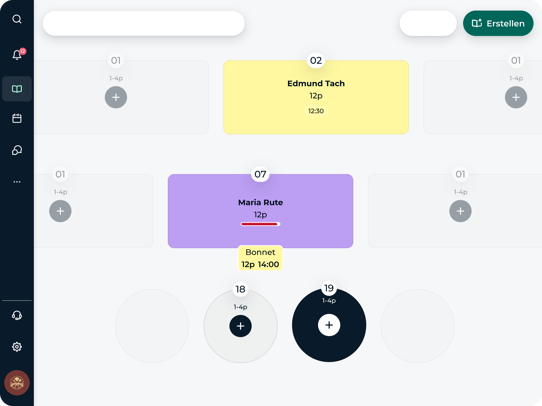Screen dimensions: 542x406
Task: Select Edmund Tach reservation on table 02
Action: pyautogui.click(x=316, y=97)
